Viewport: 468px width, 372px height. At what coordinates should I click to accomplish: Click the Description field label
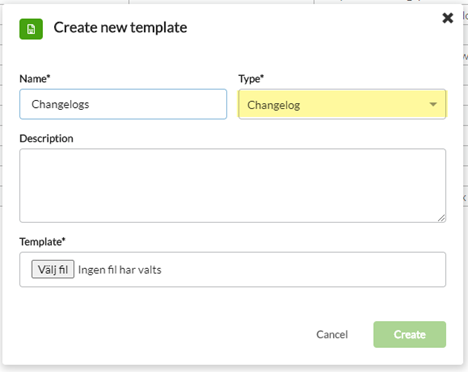click(46, 138)
